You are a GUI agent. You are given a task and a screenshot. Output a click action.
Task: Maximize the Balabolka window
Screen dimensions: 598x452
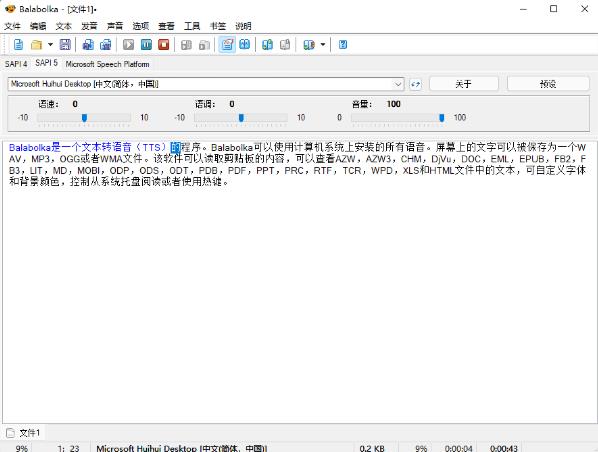(x=553, y=9)
